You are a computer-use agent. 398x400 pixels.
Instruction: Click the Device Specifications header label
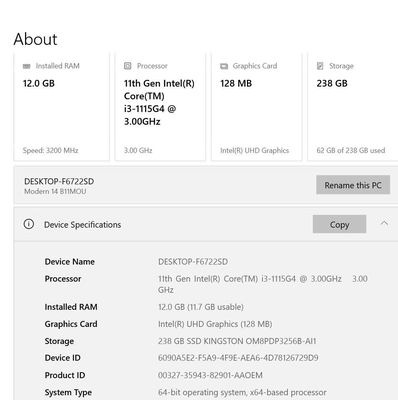[82, 225]
